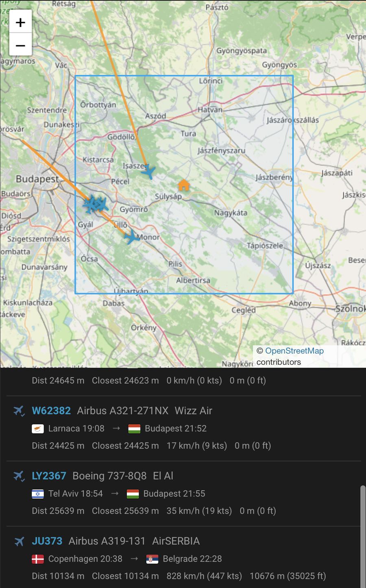Screen dimensions: 366x588
Task: Zoom in on the map
Action: [x=20, y=22]
